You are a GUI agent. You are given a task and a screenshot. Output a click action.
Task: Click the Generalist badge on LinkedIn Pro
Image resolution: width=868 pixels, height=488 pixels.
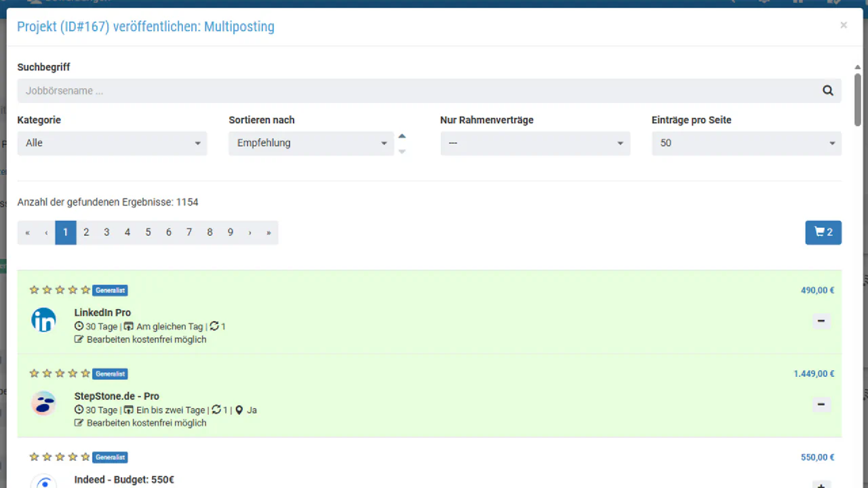[110, 290]
